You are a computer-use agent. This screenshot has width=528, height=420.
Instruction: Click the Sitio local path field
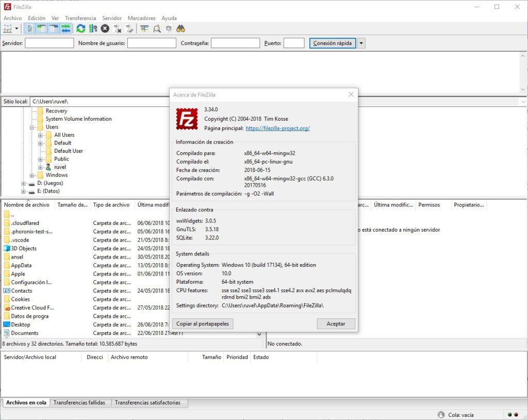pos(100,102)
